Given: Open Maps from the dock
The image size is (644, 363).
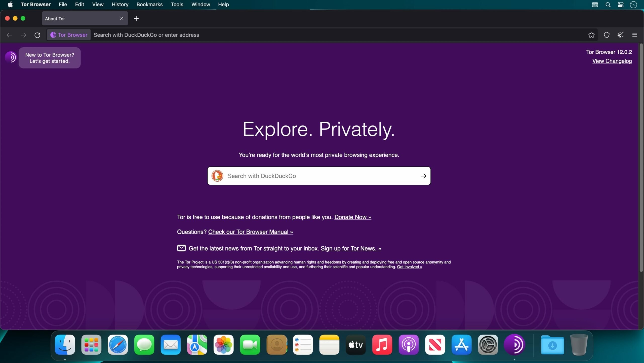Looking at the screenshot, I should click(x=197, y=345).
